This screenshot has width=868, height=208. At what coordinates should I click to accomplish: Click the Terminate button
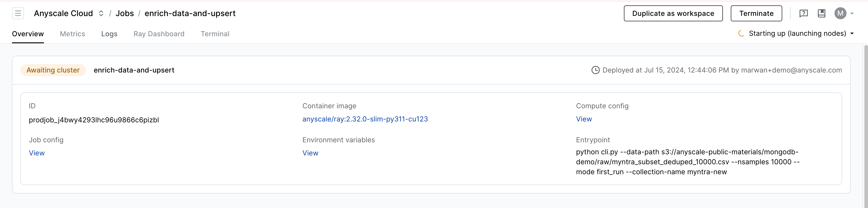point(756,14)
